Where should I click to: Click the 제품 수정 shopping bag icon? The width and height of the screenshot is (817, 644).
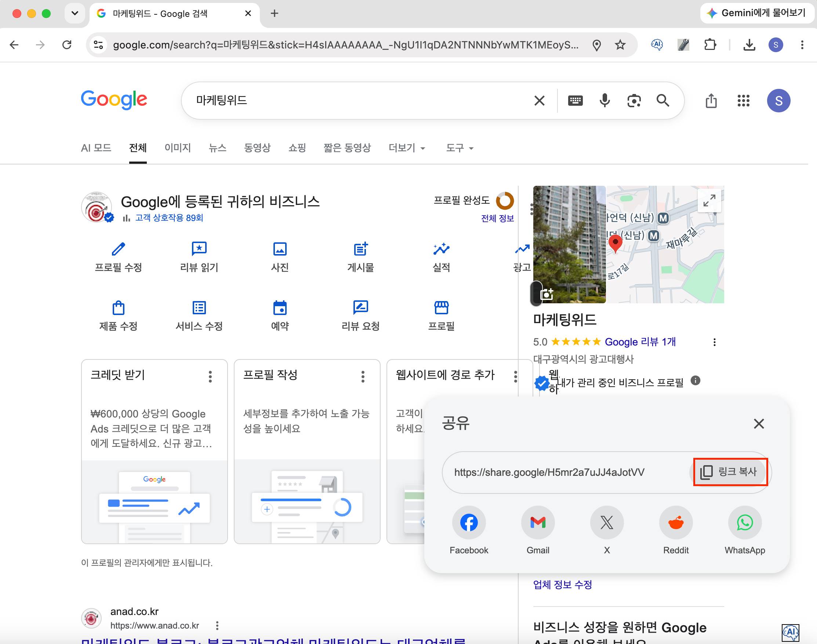pos(118,308)
